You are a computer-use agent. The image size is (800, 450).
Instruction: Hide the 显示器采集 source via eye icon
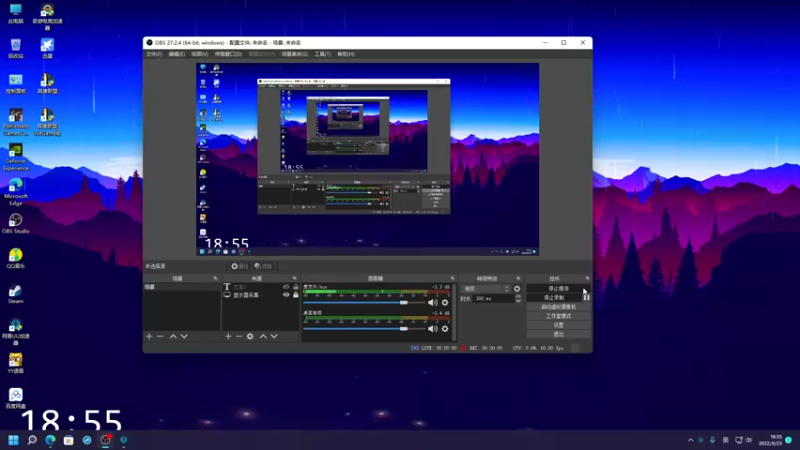click(286, 295)
